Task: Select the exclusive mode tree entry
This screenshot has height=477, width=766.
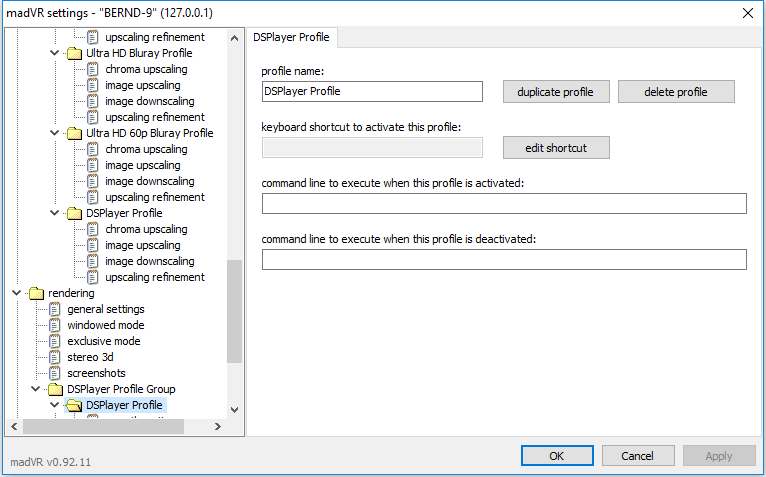Action: (x=104, y=342)
